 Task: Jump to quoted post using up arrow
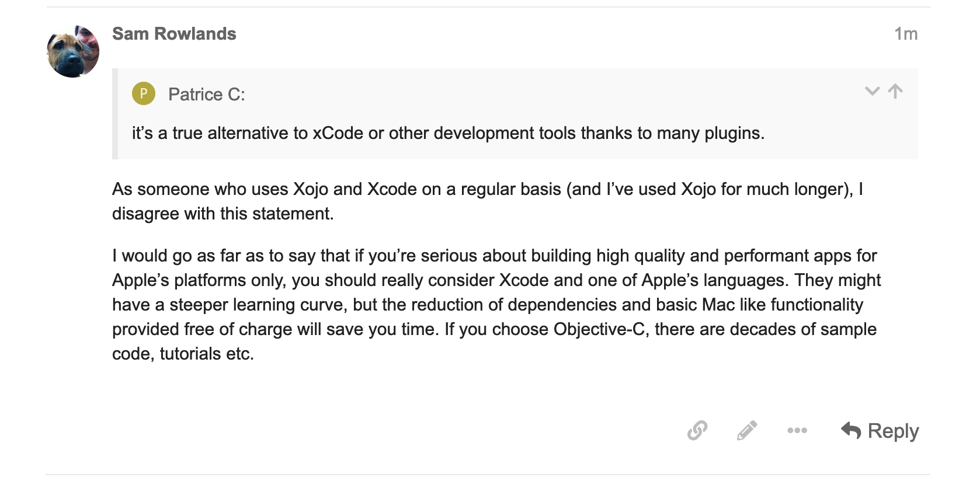pos(895,91)
